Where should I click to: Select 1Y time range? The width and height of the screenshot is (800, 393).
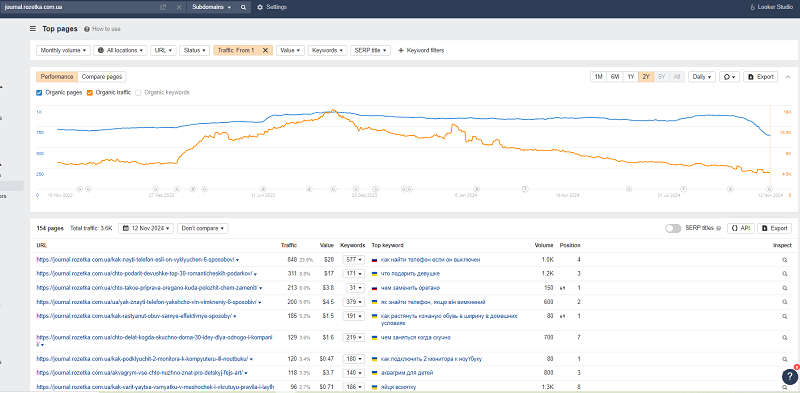(x=631, y=77)
